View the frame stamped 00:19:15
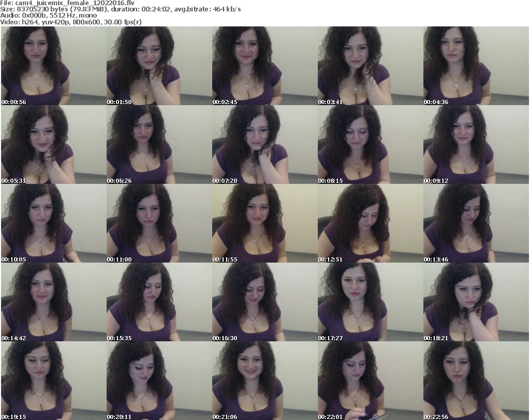Image resolution: width=530 pixels, height=420 pixels. [x=54, y=381]
